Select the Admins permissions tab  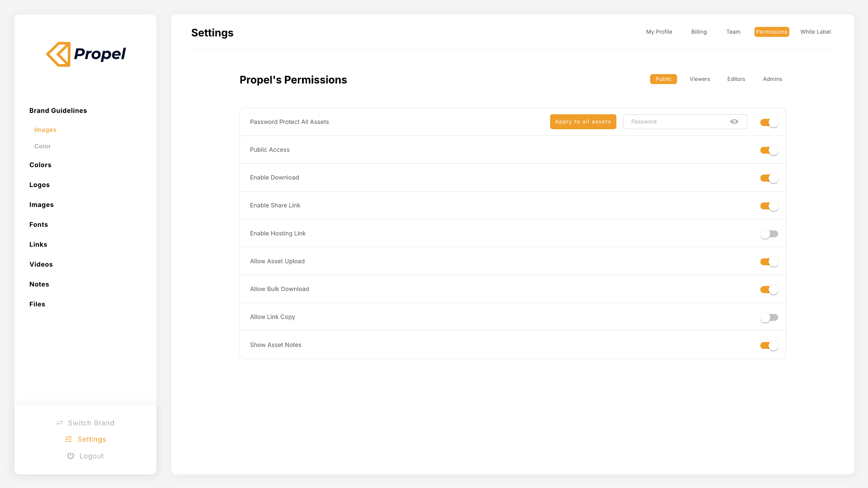772,79
